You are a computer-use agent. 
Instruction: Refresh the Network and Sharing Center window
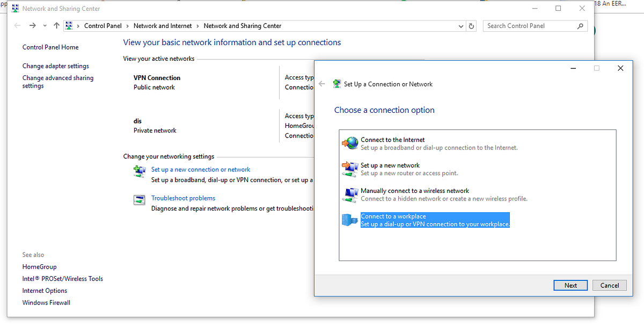(x=472, y=26)
